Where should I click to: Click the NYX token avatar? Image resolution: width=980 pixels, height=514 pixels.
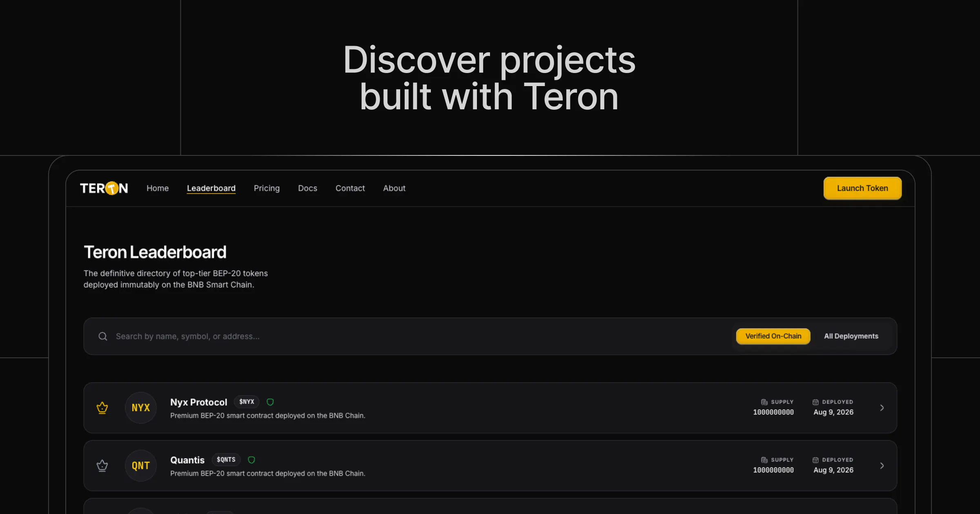click(x=141, y=408)
